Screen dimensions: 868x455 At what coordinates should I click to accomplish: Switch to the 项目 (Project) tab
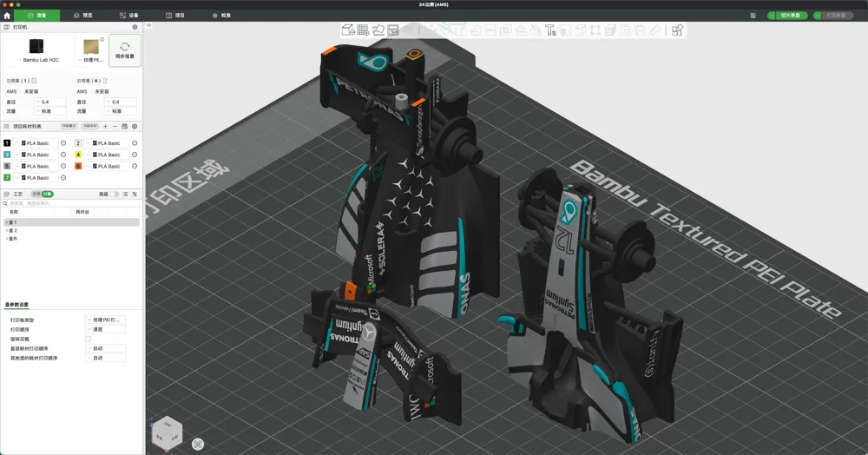(175, 16)
